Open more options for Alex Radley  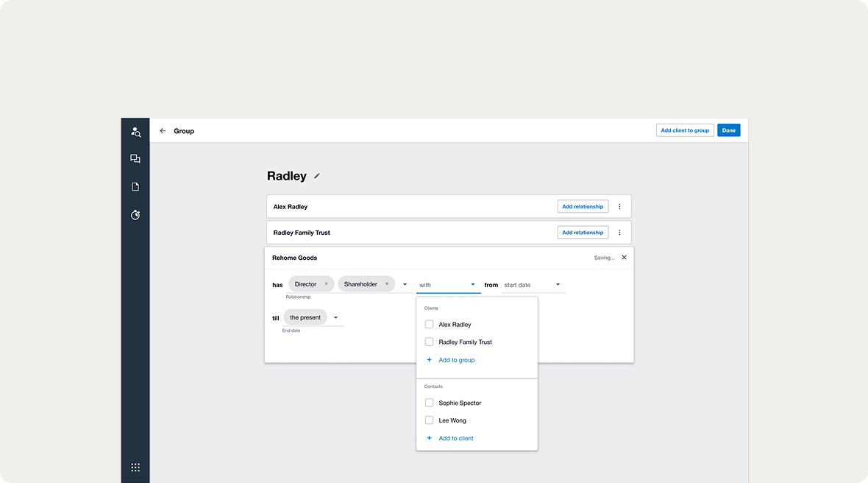tap(619, 207)
